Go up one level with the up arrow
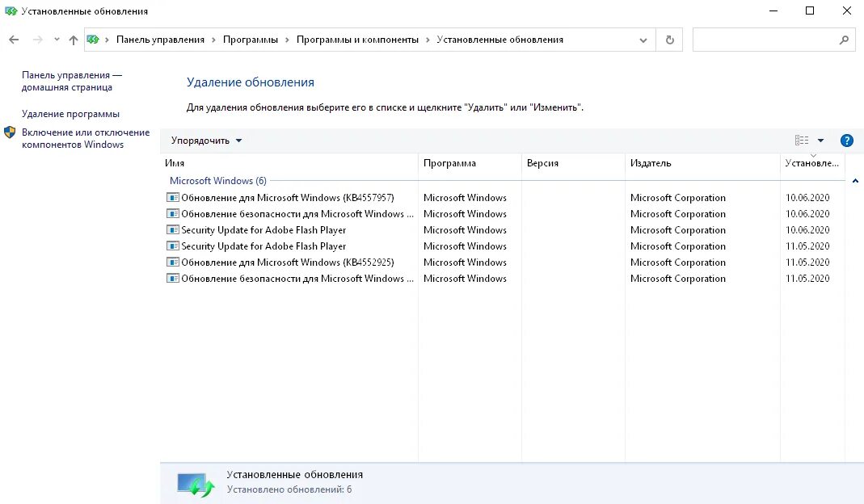 click(74, 40)
